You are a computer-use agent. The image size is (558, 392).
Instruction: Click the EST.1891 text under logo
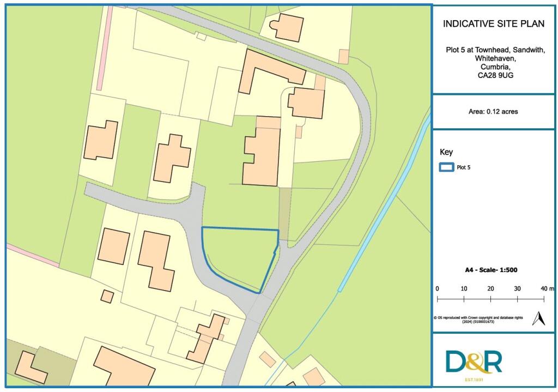tap(474, 378)
